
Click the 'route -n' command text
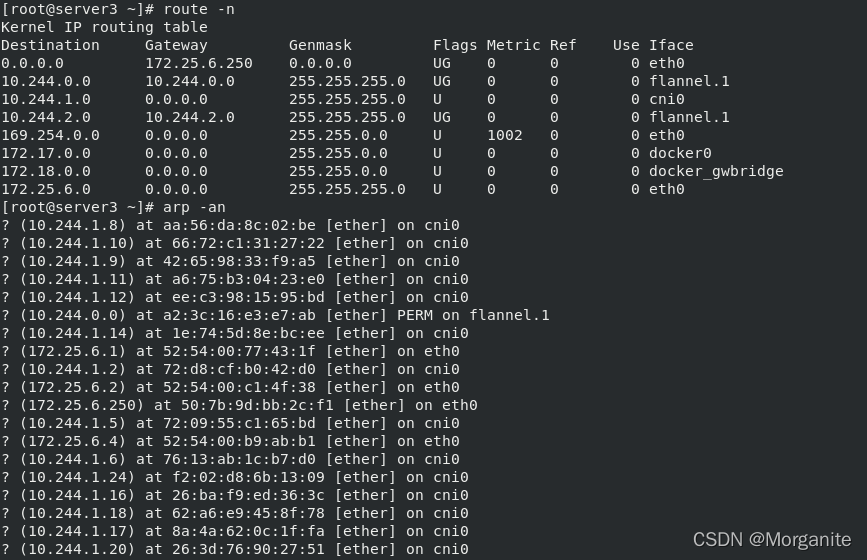(x=199, y=9)
